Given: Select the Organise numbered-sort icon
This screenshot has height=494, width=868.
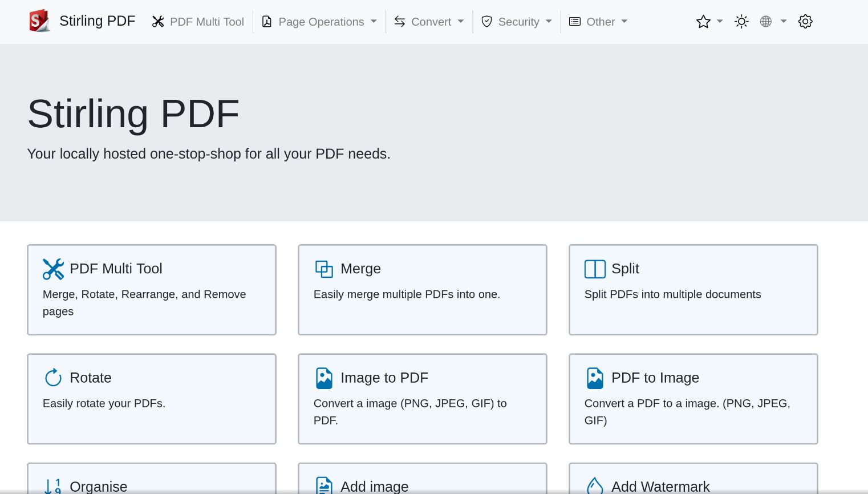Looking at the screenshot, I should tap(52, 487).
